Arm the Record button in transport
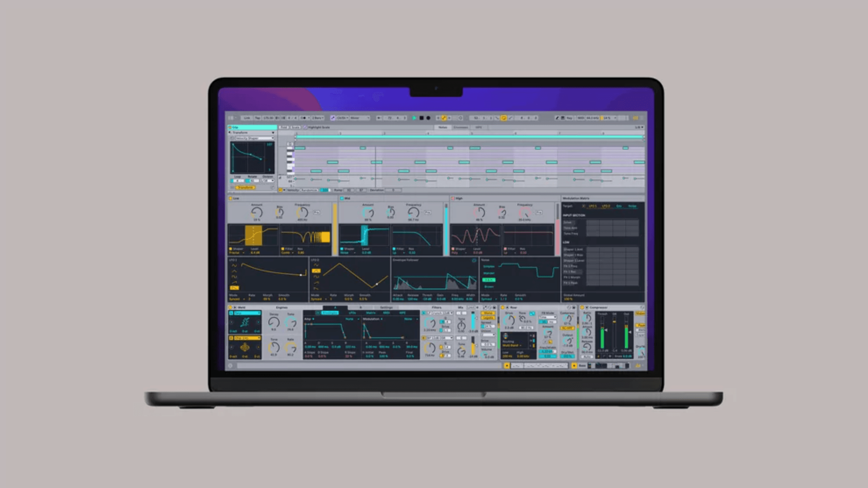 (428, 118)
